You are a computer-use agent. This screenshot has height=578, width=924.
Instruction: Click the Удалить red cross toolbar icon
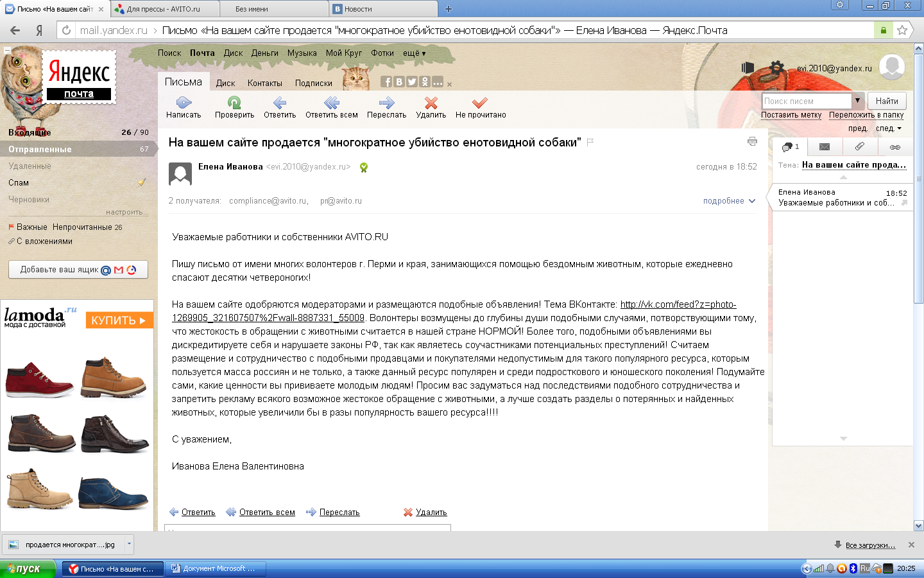click(431, 102)
